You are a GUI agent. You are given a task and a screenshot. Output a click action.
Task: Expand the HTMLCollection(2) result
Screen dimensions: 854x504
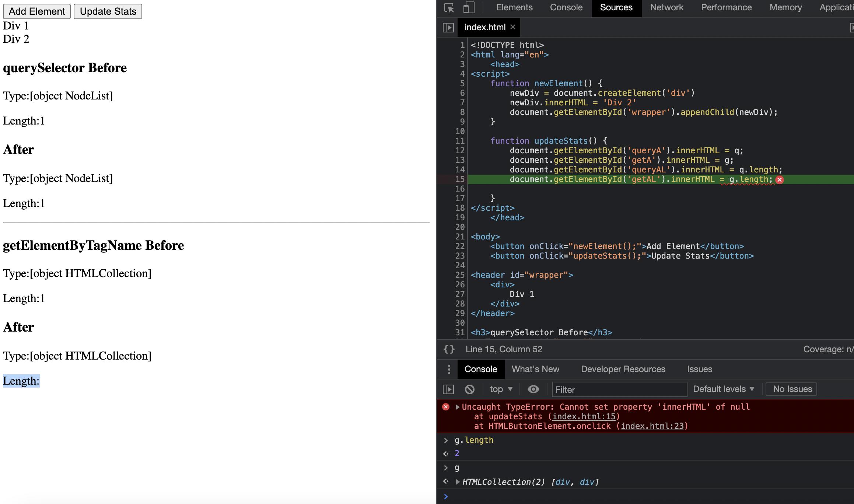coord(458,482)
